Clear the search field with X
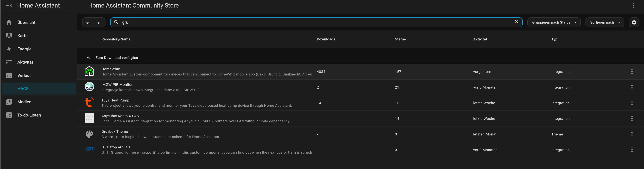 pyautogui.click(x=516, y=22)
